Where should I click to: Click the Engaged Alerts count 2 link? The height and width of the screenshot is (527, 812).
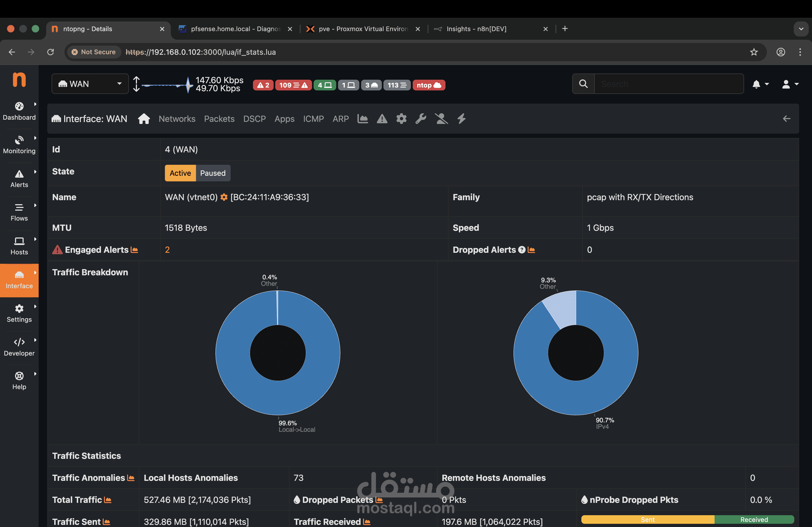pyautogui.click(x=167, y=250)
